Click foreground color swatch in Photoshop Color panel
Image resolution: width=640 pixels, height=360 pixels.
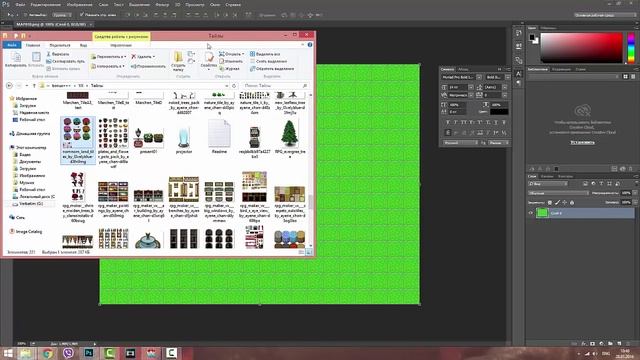pos(532,37)
